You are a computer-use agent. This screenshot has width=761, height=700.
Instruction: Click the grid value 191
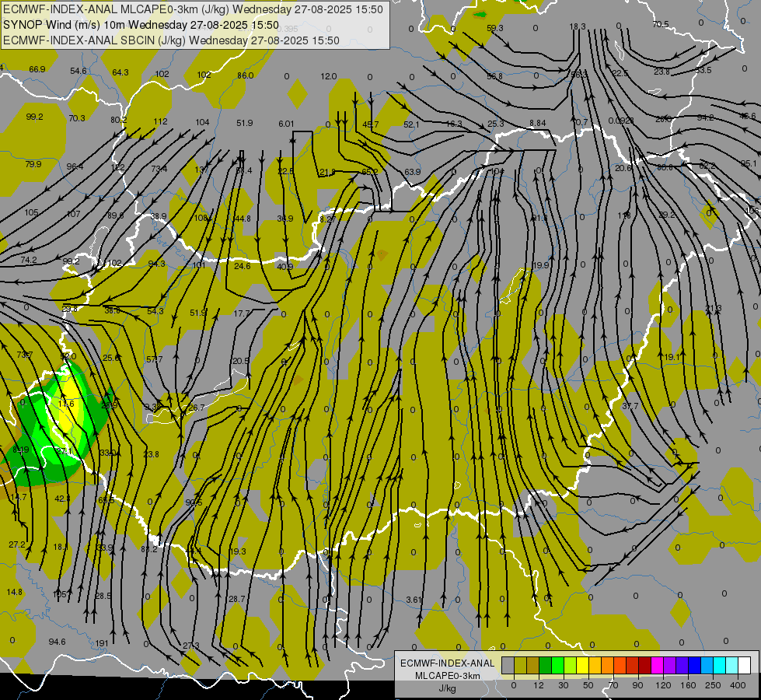coord(101,643)
